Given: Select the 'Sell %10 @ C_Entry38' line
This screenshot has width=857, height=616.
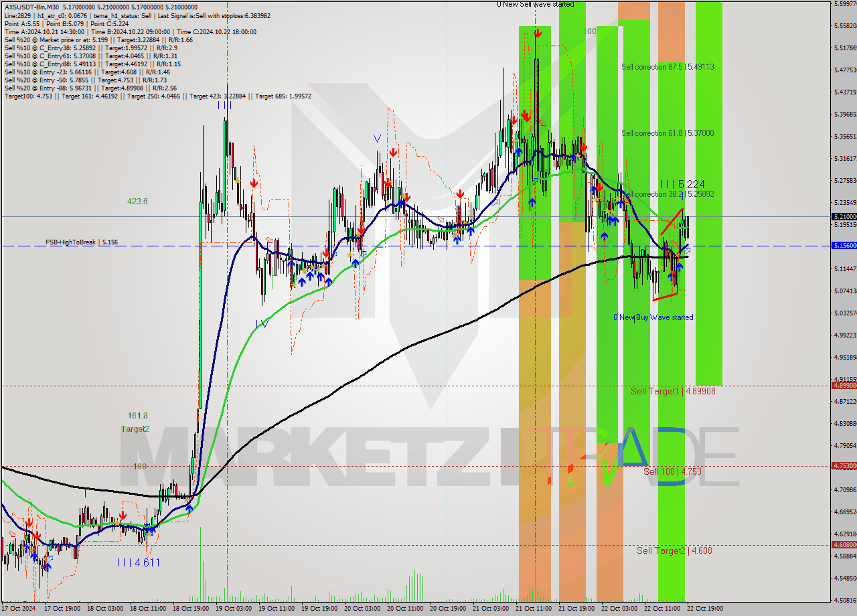Looking at the screenshot, I should click(x=91, y=48).
